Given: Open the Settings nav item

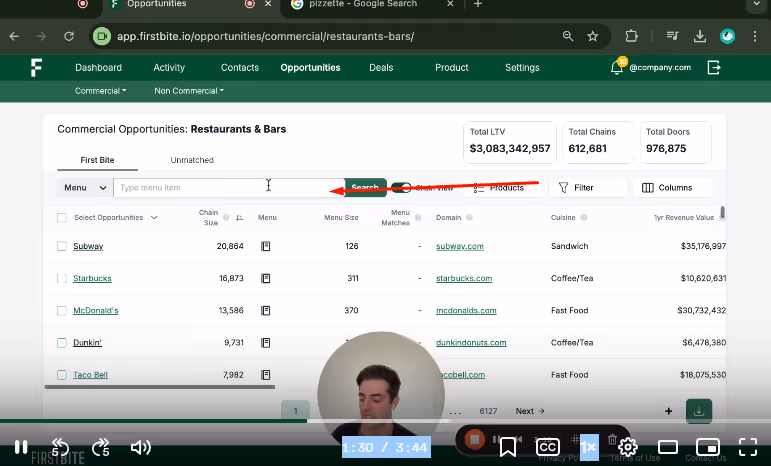Looking at the screenshot, I should click(522, 68).
